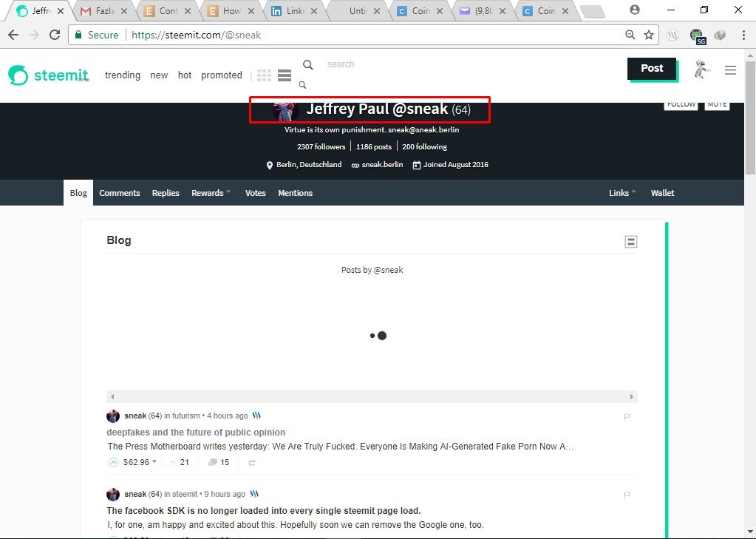The image size is (756, 539).
Task: Expand the Links dropdown
Action: [622, 192]
